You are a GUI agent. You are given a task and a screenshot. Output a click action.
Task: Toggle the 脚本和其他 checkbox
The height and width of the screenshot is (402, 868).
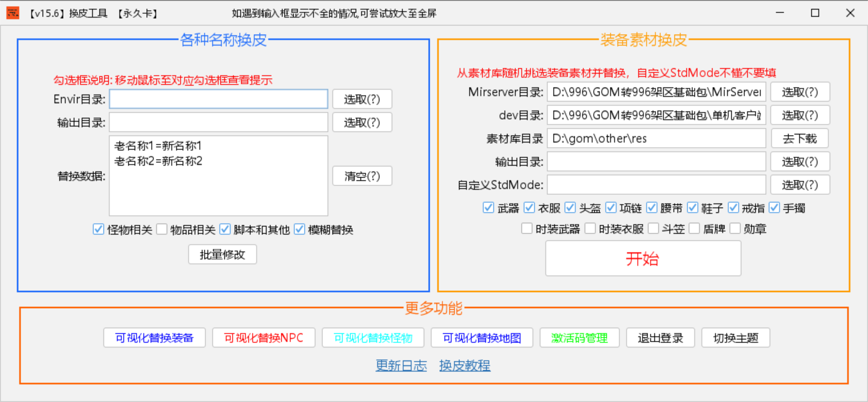click(x=225, y=229)
